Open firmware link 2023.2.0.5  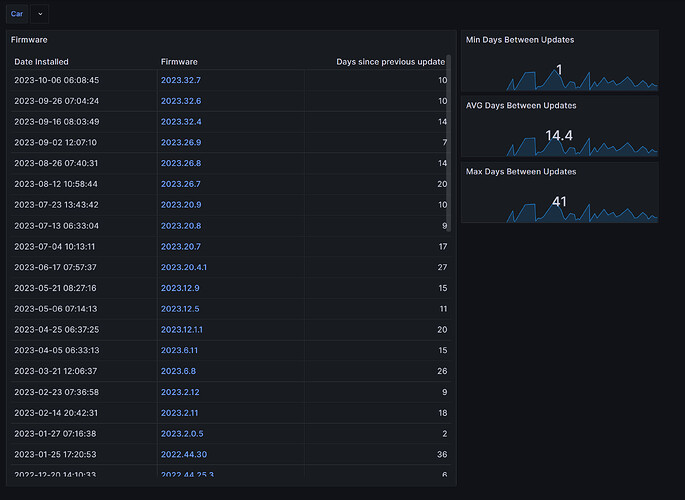click(x=182, y=434)
